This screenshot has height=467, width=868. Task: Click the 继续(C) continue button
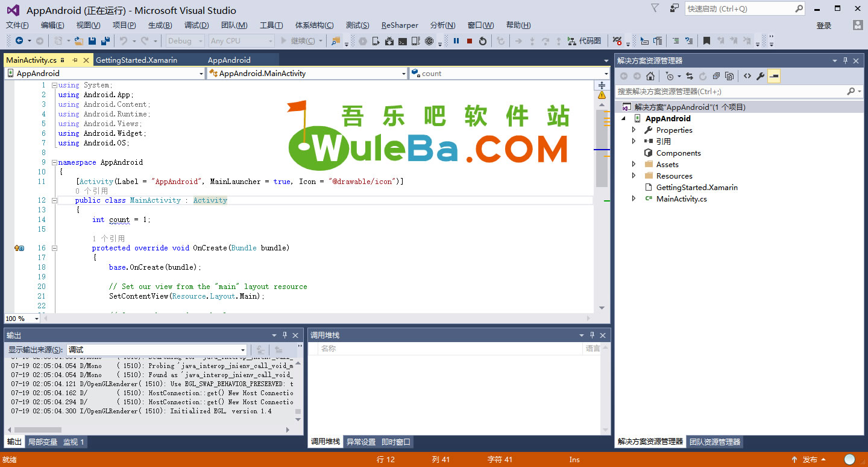tap(298, 41)
